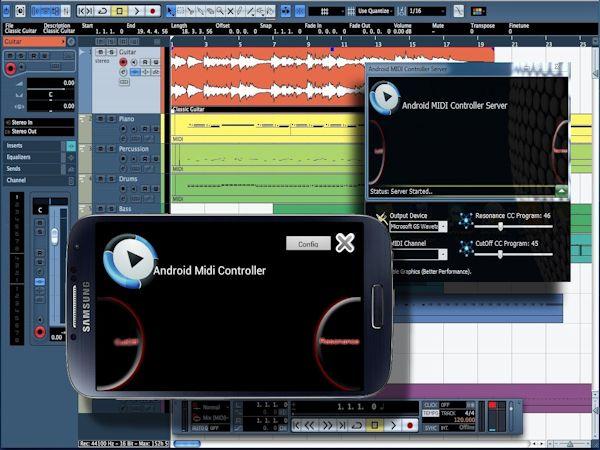Collapse Server settings with green arrow button
This screenshot has height=450, width=600.
[561, 191]
